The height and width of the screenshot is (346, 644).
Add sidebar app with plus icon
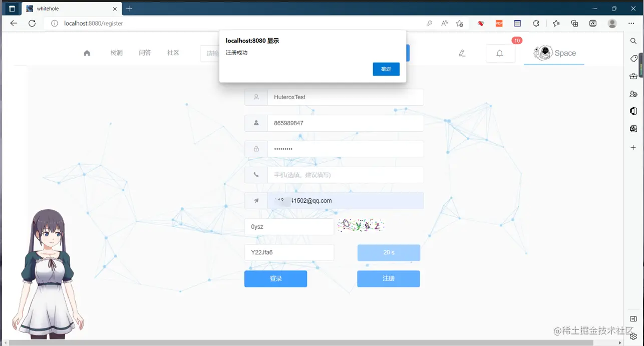point(633,147)
